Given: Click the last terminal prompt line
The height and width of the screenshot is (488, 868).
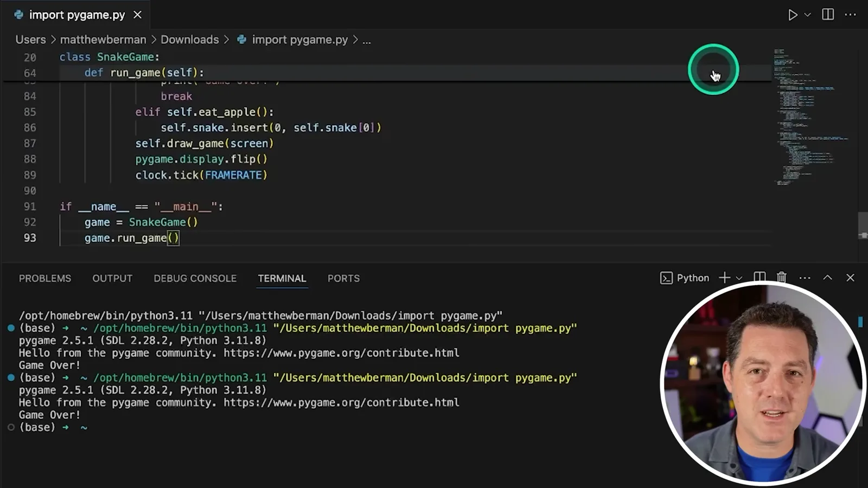Looking at the screenshot, I should [x=53, y=427].
